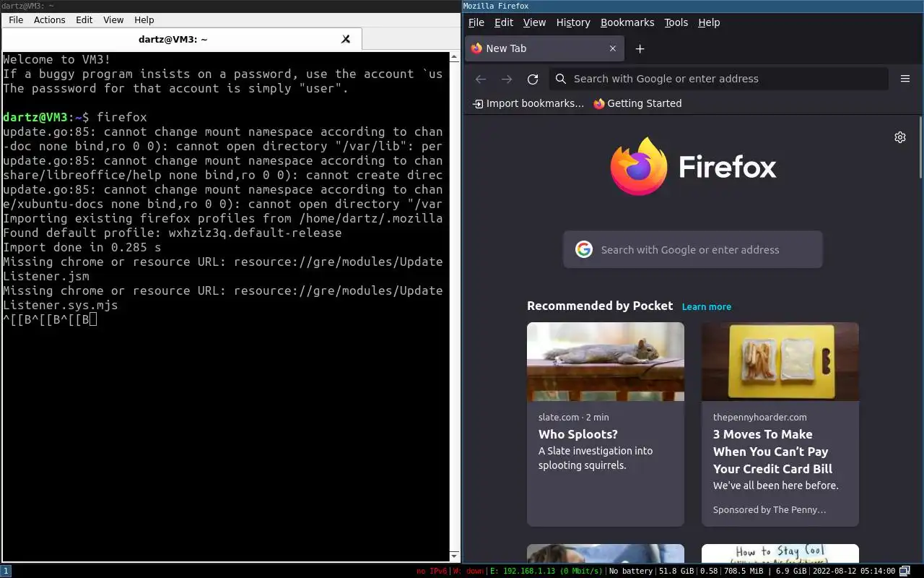Click 'W: down' status bar entry

(x=468, y=571)
